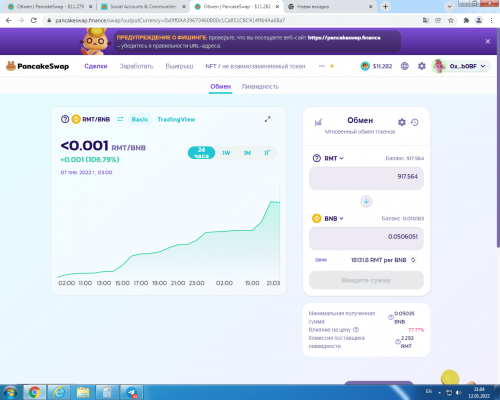Open BNB token selector dropdown
Image resolution: width=500 pixels, height=400 pixels.
tap(328, 218)
